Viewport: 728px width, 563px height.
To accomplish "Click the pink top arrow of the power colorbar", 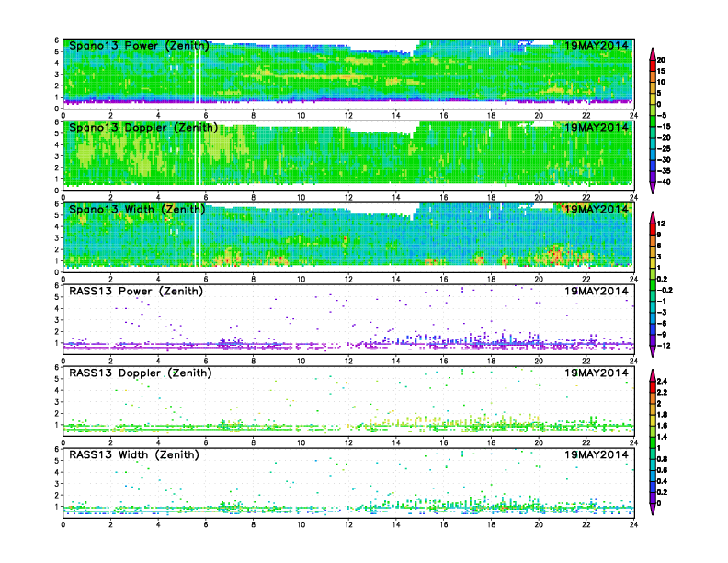I will (x=653, y=53).
